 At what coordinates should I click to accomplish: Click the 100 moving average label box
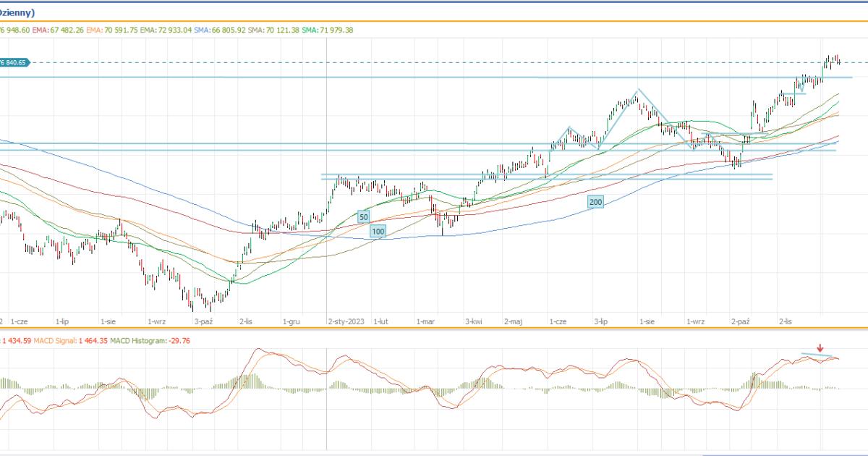pos(378,231)
